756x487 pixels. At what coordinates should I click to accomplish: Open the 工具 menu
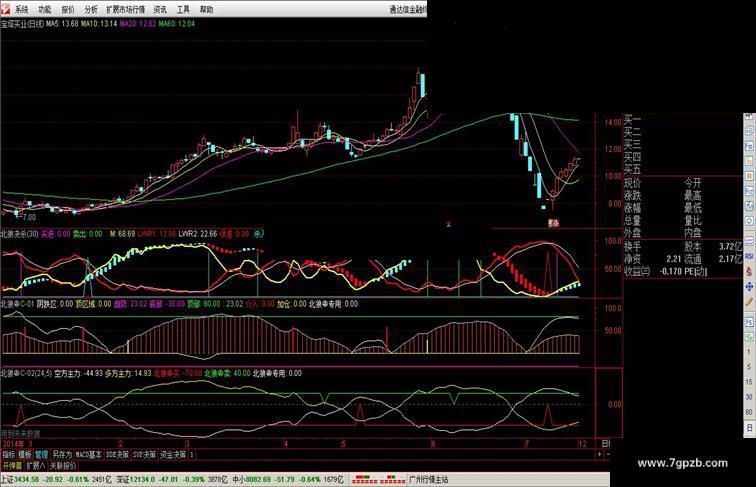(x=183, y=9)
